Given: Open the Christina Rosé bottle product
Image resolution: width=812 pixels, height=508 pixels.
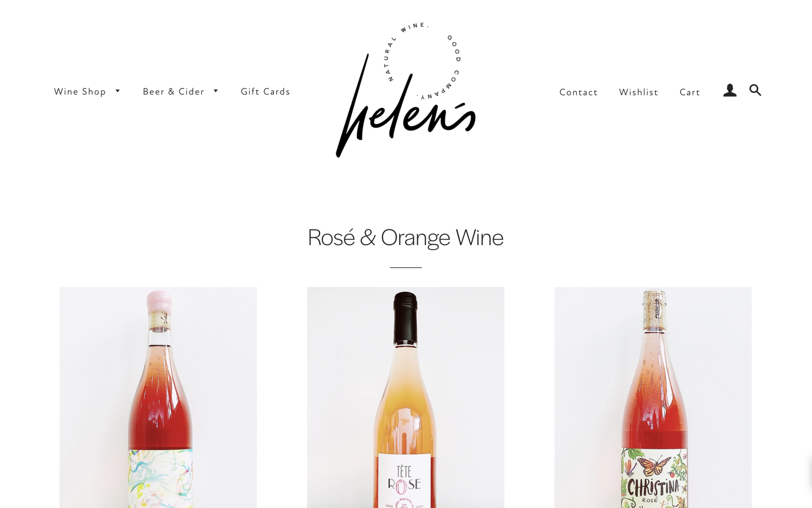Looking at the screenshot, I should click(x=653, y=397).
